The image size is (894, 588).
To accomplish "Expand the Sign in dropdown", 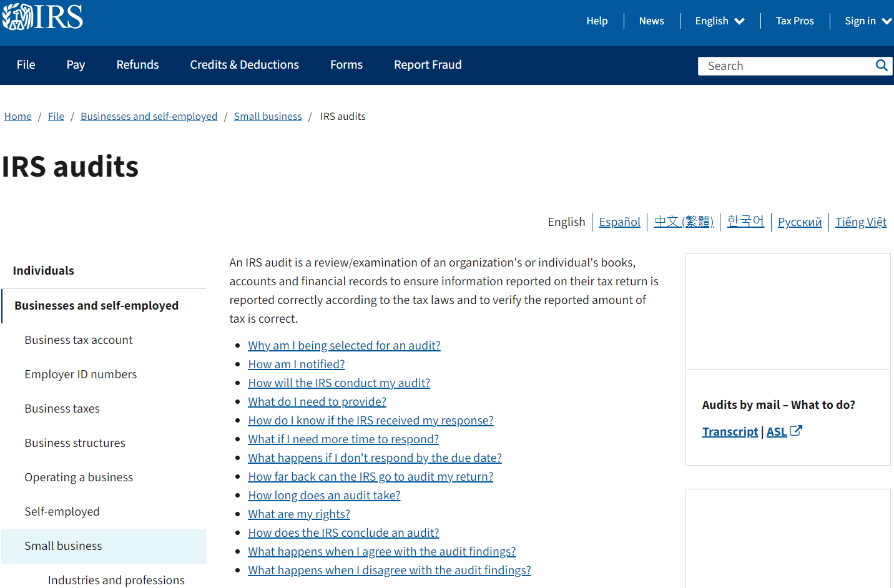I will (868, 21).
